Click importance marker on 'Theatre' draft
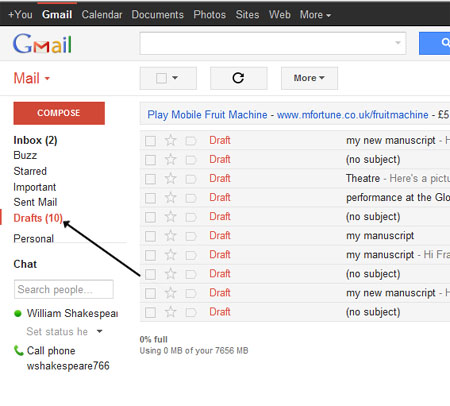 point(191,179)
